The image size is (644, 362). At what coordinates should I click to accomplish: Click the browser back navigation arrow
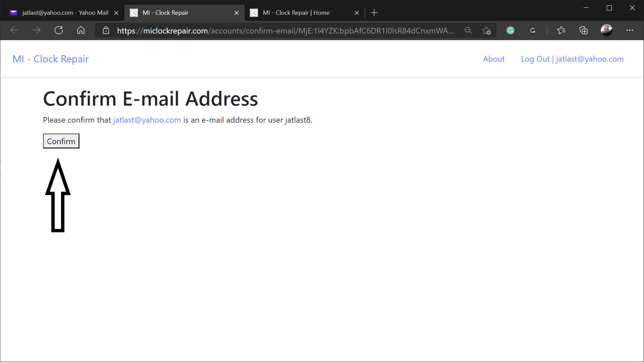click(14, 30)
